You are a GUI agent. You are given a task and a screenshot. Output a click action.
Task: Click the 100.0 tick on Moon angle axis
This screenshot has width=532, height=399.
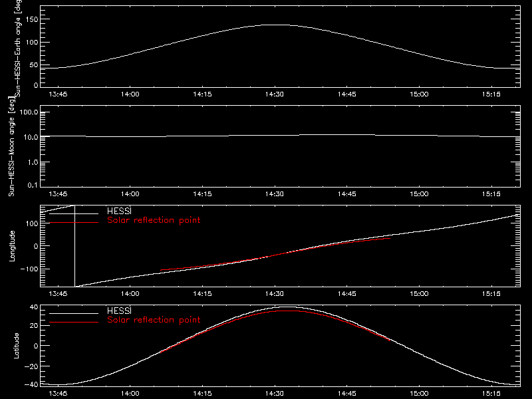(29, 112)
